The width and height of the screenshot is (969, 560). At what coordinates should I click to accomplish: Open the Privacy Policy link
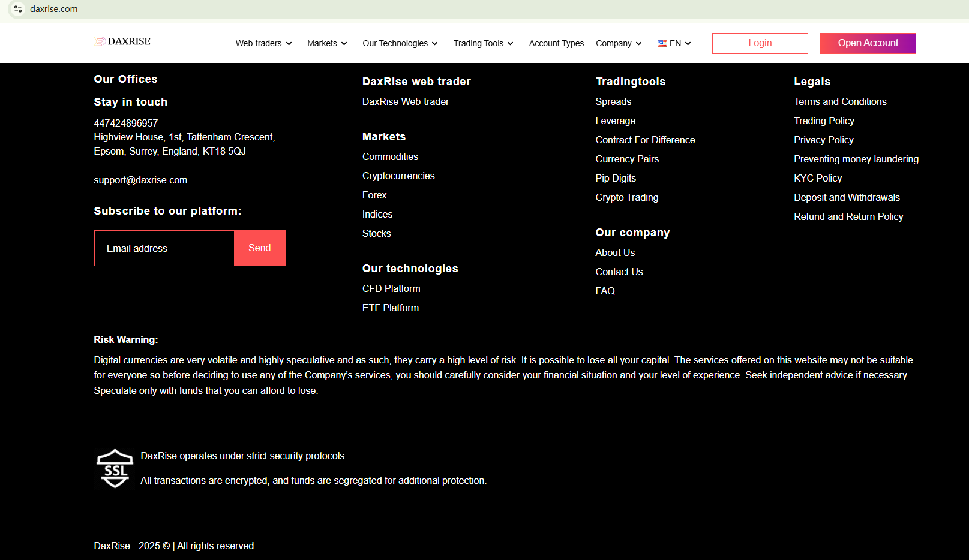(x=824, y=140)
